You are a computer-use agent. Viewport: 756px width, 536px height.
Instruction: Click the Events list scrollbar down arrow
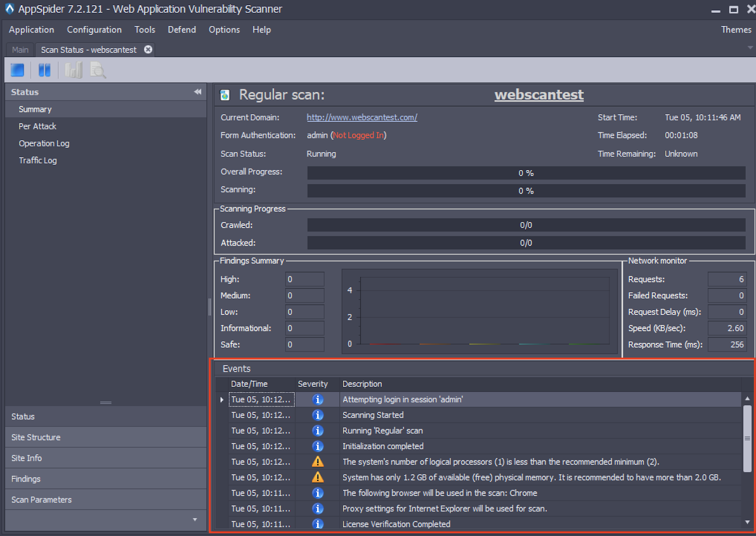(x=747, y=522)
